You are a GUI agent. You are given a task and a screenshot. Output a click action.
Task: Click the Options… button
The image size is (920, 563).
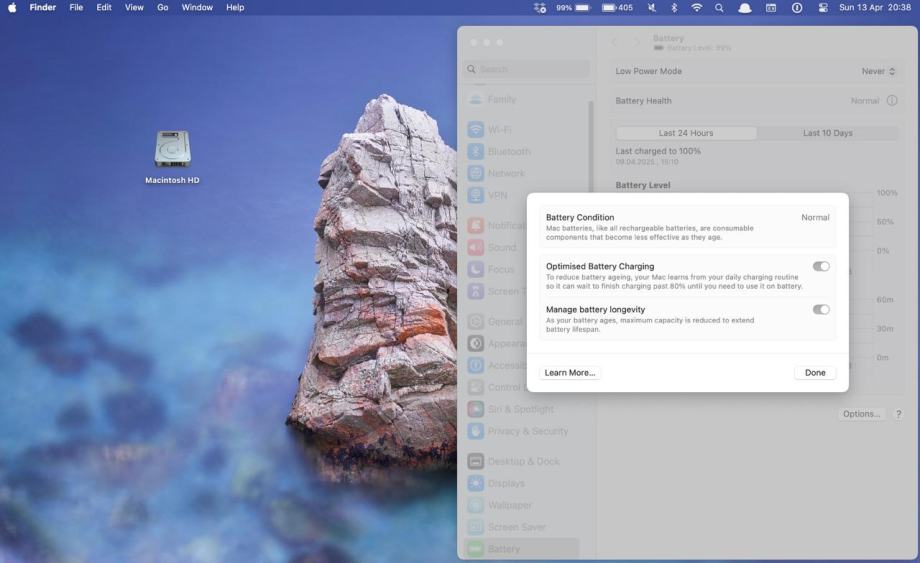pyautogui.click(x=861, y=414)
